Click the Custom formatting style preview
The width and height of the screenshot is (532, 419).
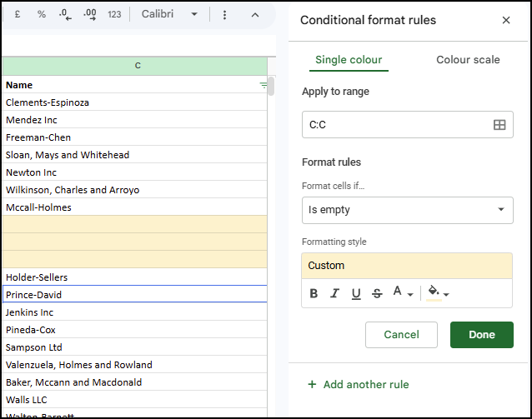[x=407, y=266]
